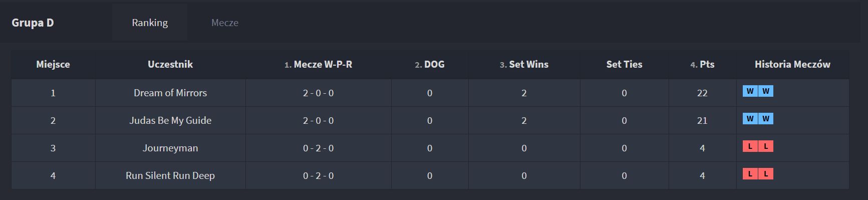Click the Historia Meczów column header
The height and width of the screenshot is (200, 868).
pos(792,64)
